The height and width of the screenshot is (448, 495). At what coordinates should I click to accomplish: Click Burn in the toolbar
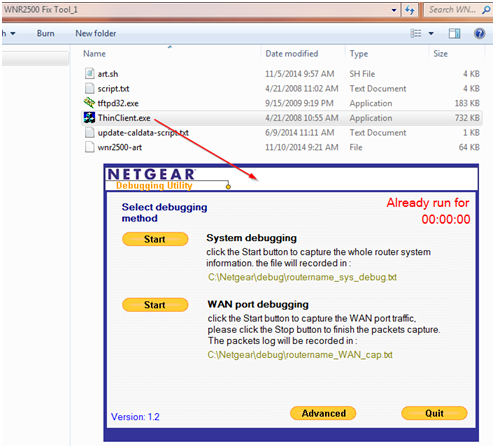point(46,33)
